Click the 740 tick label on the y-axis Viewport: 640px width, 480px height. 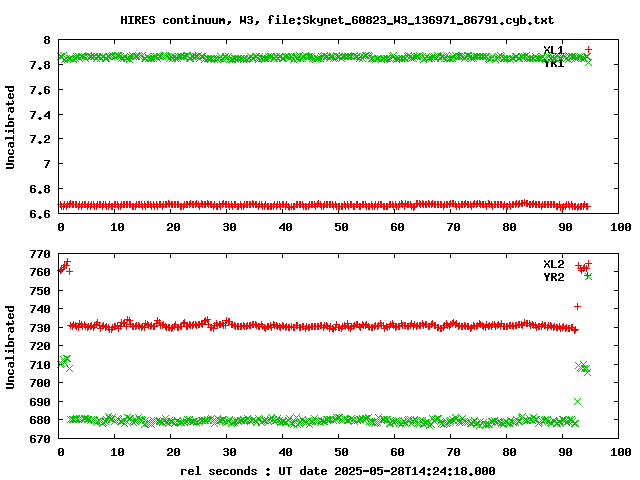(x=40, y=309)
